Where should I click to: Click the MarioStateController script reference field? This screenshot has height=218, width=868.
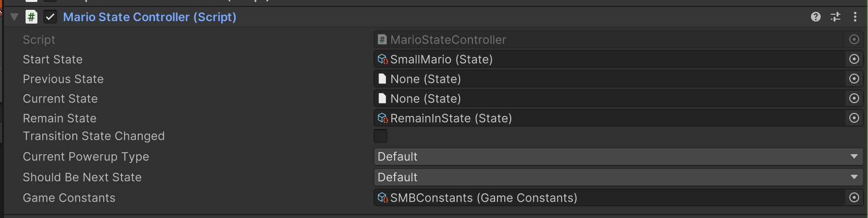[610, 40]
